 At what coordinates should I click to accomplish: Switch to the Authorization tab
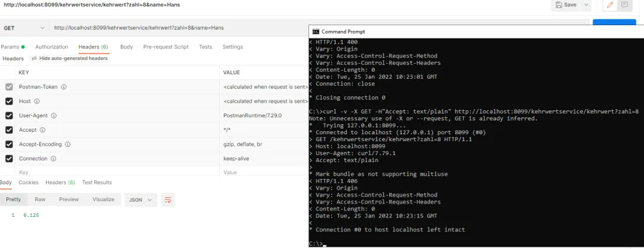(52, 47)
